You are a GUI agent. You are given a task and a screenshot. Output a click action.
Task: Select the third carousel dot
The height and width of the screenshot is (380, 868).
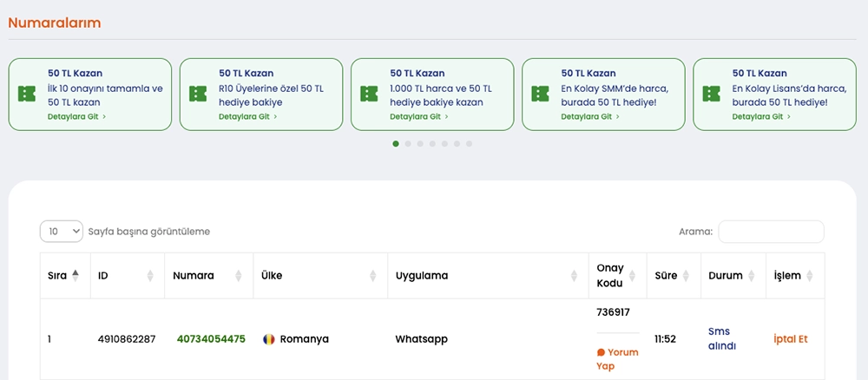click(x=420, y=144)
